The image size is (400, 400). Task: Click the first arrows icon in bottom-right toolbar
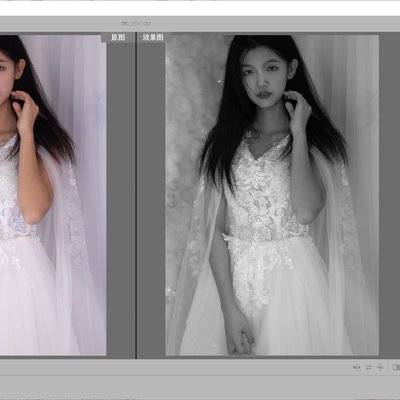point(357,367)
